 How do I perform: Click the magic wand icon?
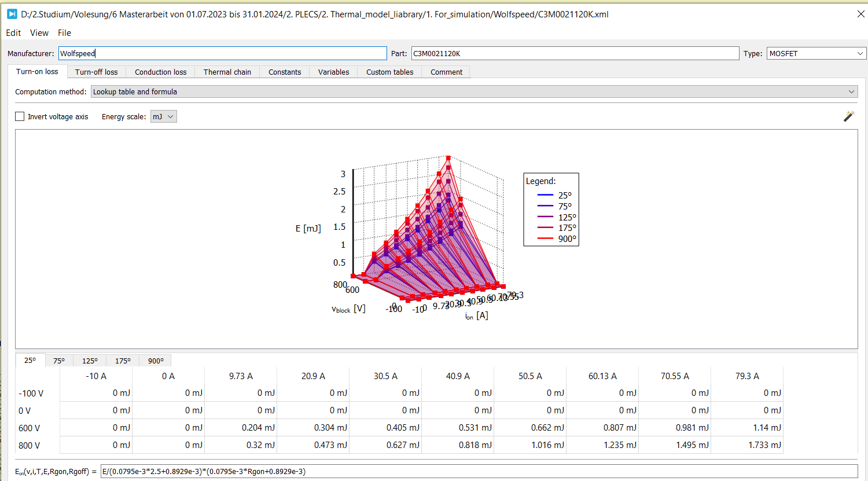pyautogui.click(x=848, y=116)
